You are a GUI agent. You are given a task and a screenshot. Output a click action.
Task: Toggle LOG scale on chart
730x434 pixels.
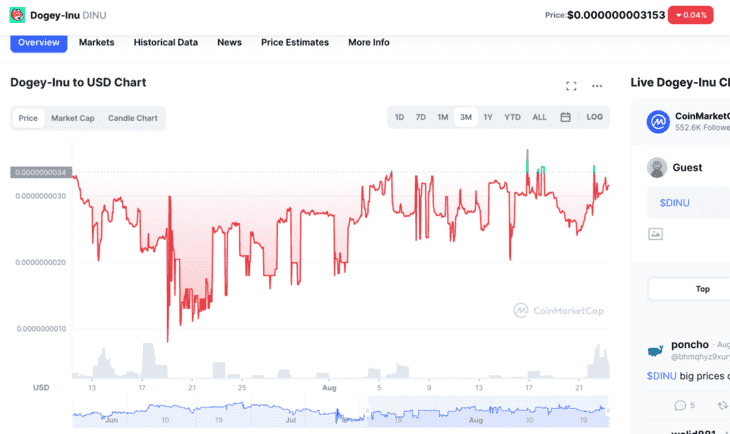(594, 117)
